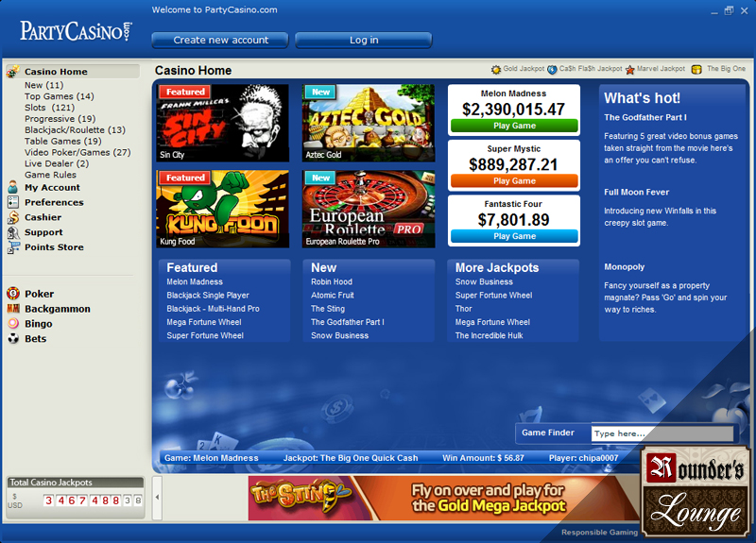The image size is (756, 543).
Task: Click the Backgammon board icon
Action: point(13,309)
